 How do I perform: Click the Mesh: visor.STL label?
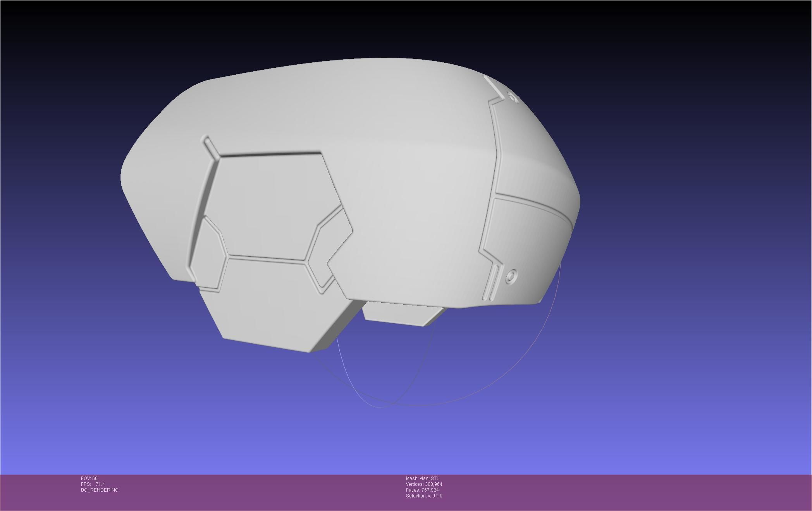click(422, 478)
